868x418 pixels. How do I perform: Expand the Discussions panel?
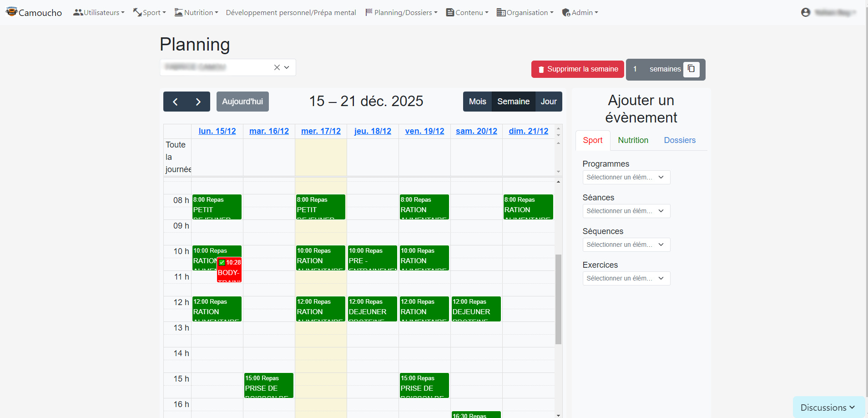click(828, 407)
